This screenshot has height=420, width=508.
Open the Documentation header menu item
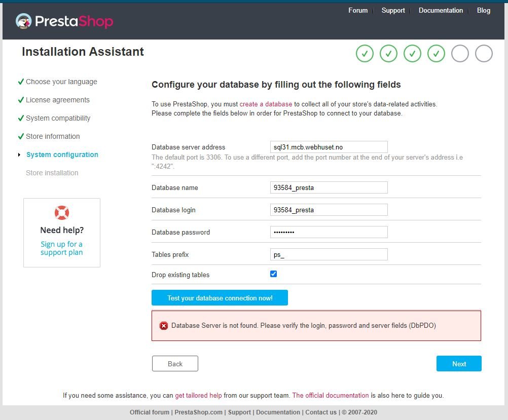point(441,11)
